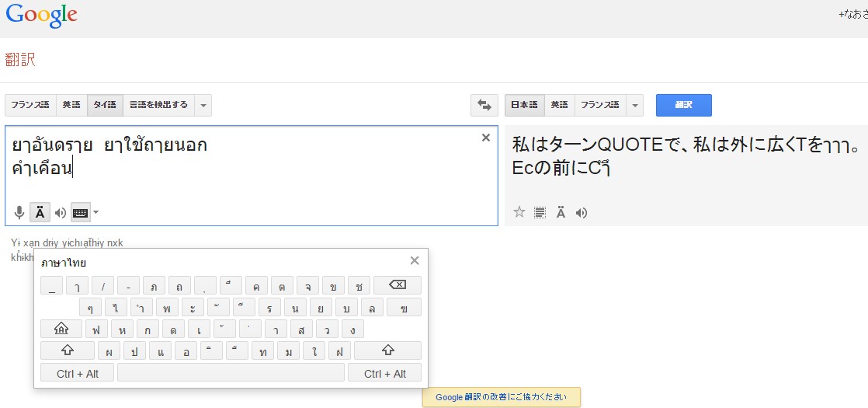
Task: Tap the ไ key
Action: 116,307
